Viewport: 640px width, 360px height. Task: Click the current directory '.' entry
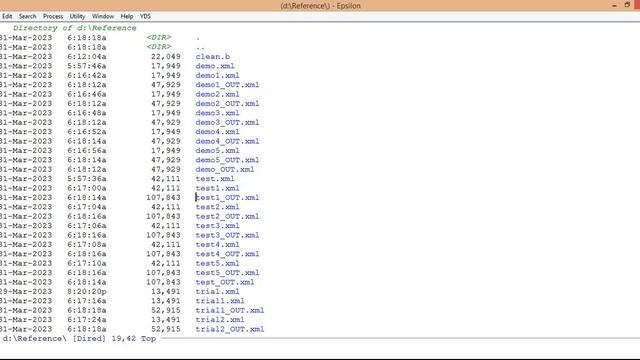coord(198,38)
